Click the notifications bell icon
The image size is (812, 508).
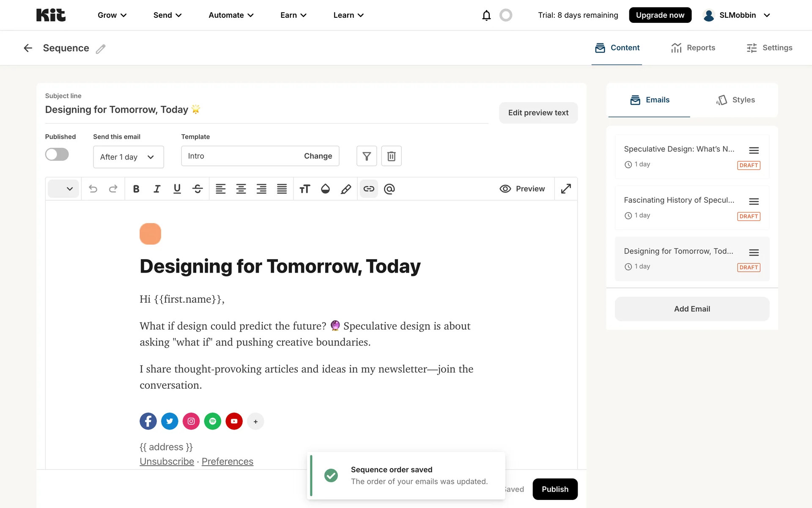click(x=486, y=15)
